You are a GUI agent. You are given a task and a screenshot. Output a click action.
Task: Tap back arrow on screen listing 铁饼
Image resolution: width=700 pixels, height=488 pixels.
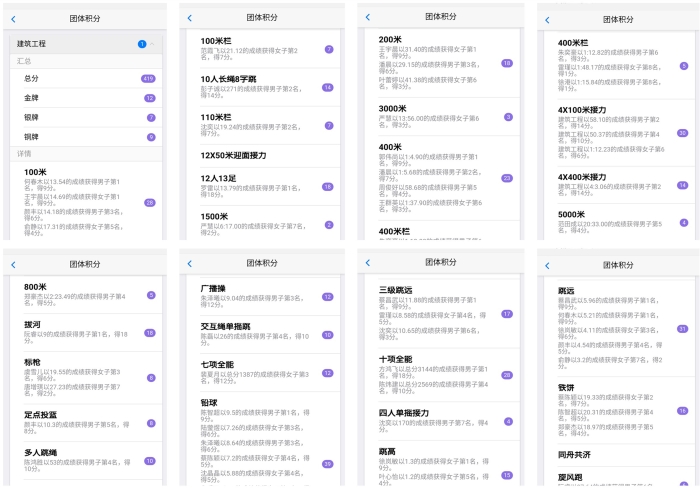548,265
